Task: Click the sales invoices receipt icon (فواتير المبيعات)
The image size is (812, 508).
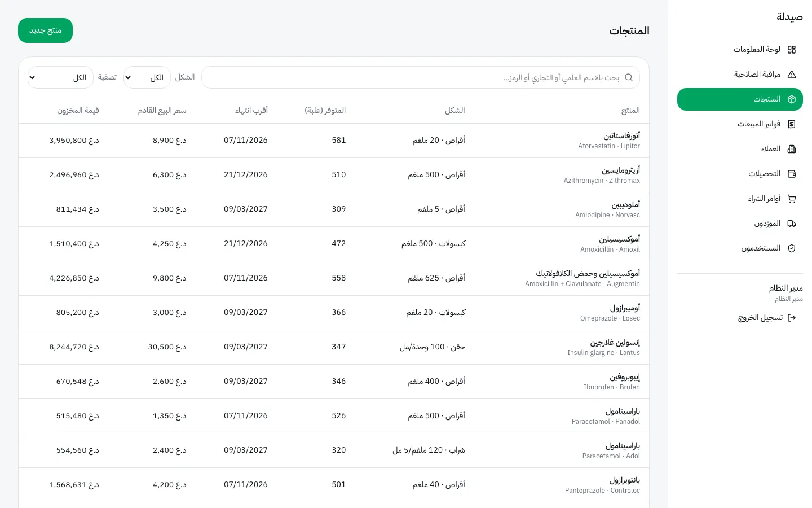Action: coord(792,124)
